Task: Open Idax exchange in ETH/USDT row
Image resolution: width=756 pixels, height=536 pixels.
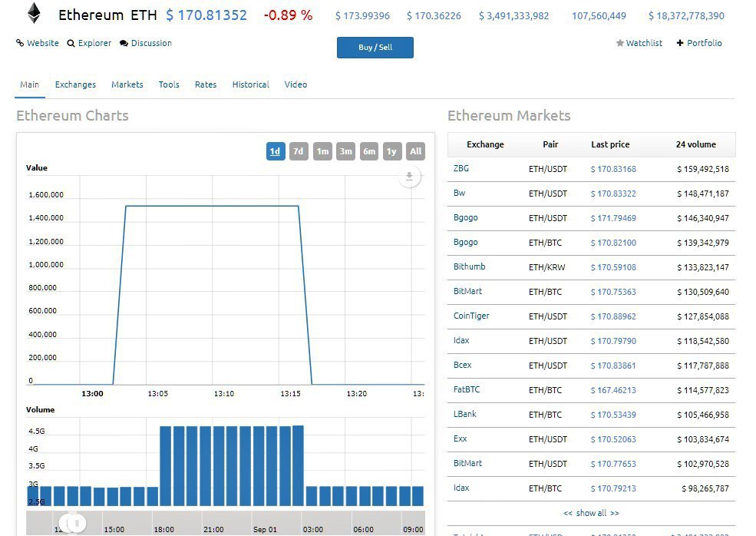Action: coord(461,341)
